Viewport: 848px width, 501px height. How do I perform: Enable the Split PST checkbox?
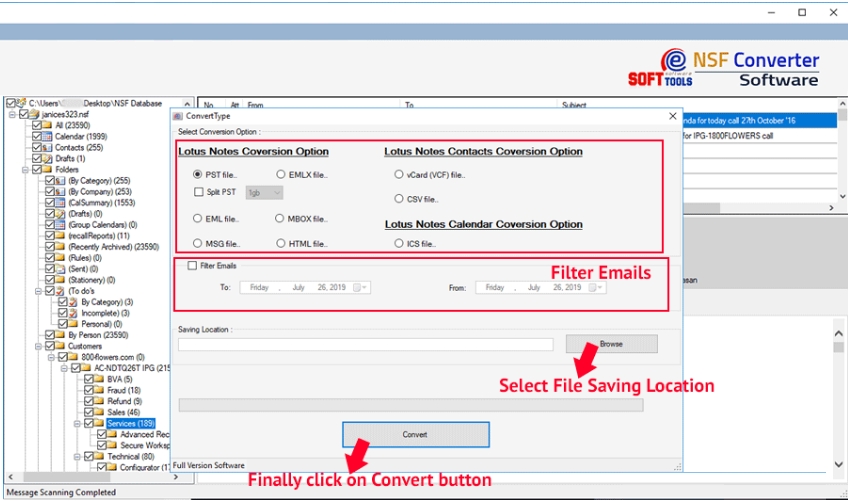click(198, 192)
